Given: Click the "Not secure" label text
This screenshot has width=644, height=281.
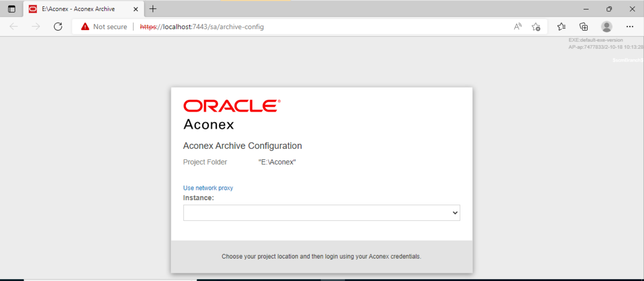Looking at the screenshot, I should pyautogui.click(x=110, y=27).
